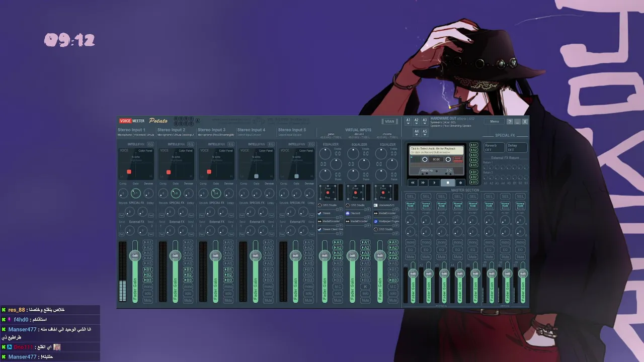
Task: Open the EQ icon on Stereo Input 1
Action: pos(150,144)
